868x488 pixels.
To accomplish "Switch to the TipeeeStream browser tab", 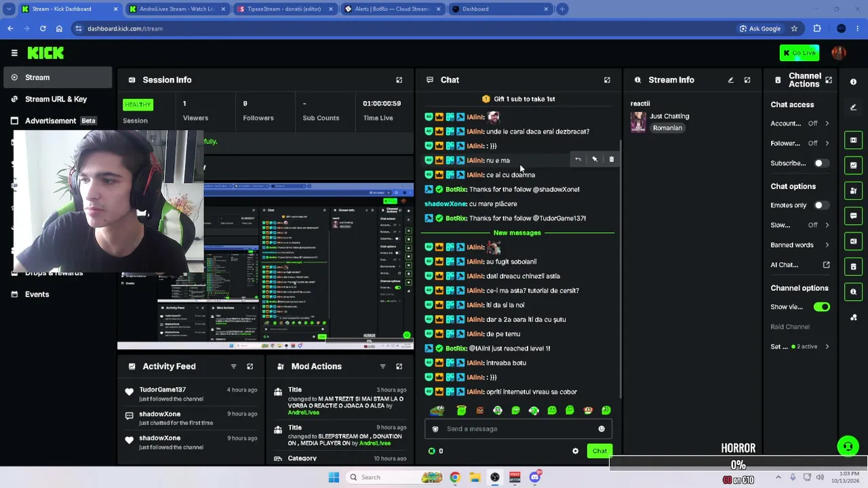I will pyautogui.click(x=283, y=9).
